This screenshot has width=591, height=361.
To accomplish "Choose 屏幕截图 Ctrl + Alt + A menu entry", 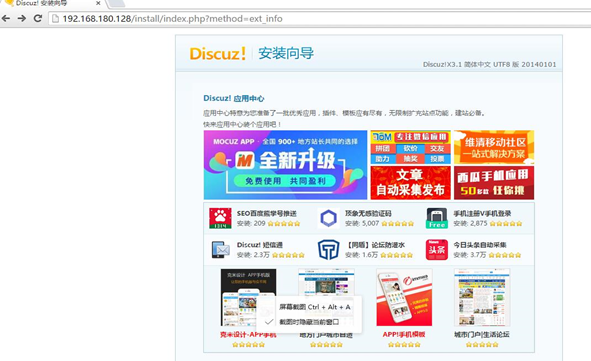I will (x=314, y=307).
